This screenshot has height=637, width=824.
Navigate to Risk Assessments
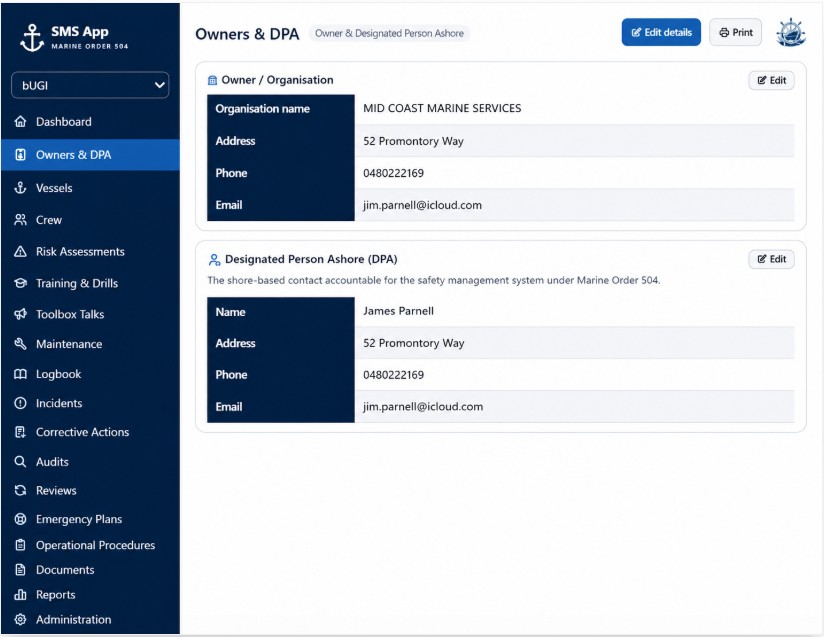90,251
